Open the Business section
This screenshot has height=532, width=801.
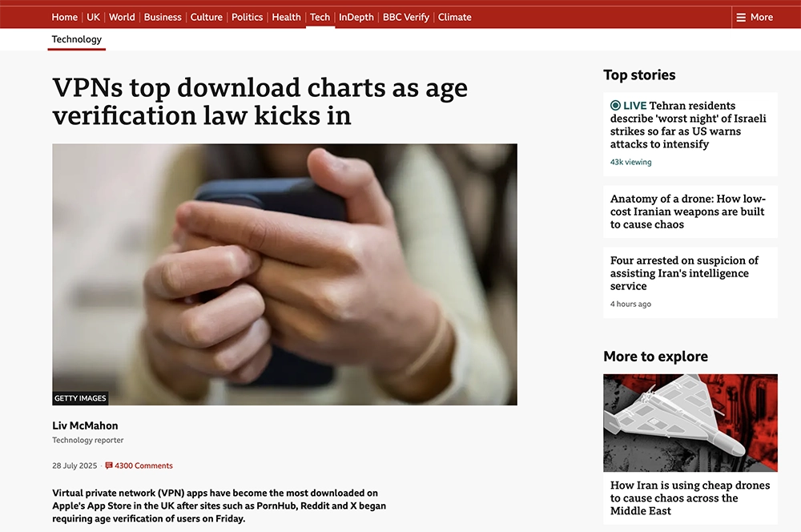[x=163, y=17]
